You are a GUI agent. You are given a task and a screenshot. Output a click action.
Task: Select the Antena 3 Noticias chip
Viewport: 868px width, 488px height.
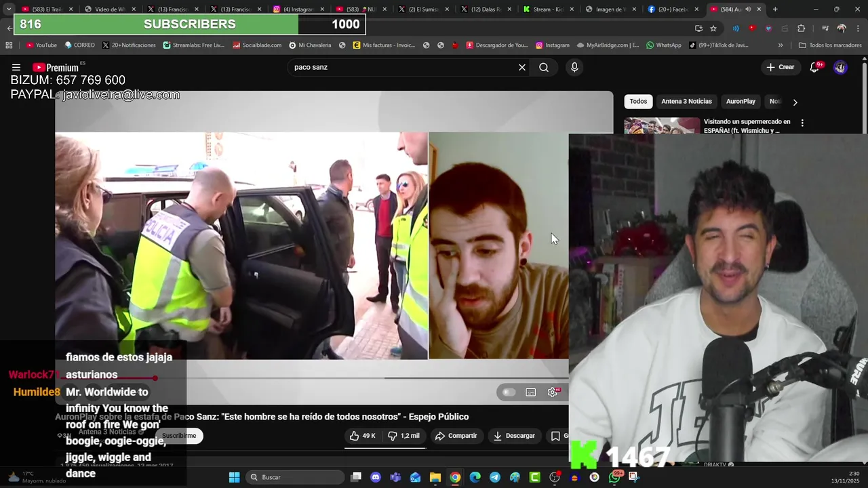[686, 102]
